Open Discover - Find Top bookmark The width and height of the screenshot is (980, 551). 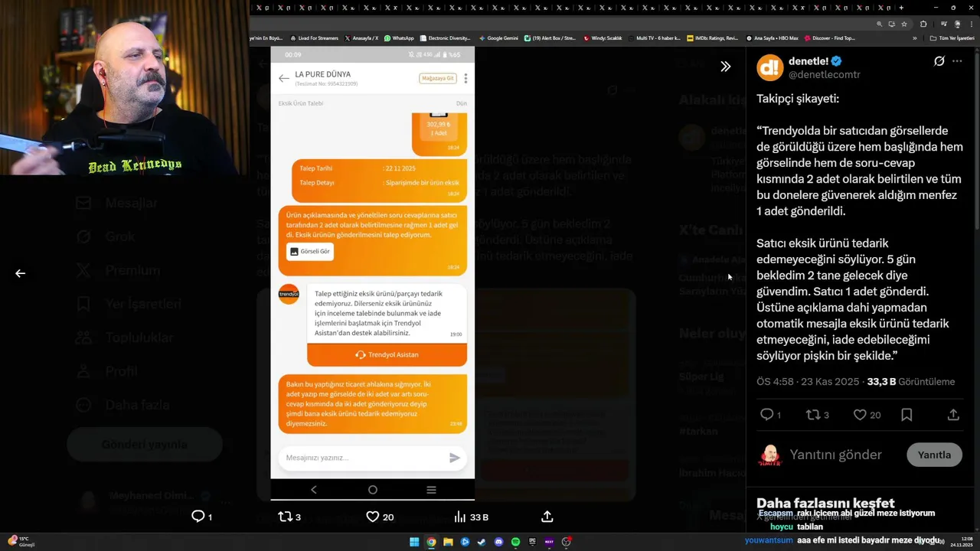830,37
